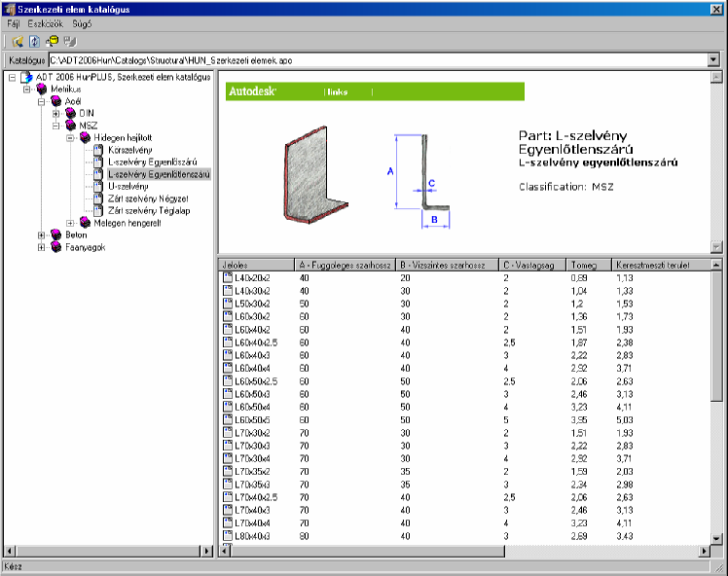Sort by the Jelolés column header

point(256,265)
